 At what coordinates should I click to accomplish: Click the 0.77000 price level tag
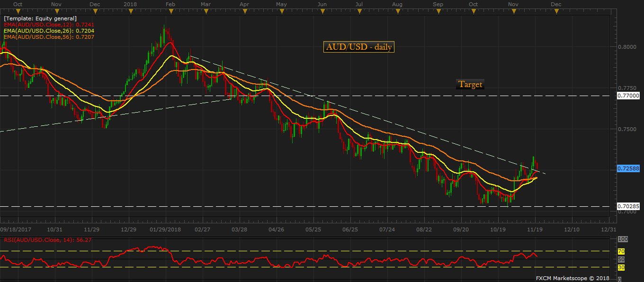tap(629, 96)
